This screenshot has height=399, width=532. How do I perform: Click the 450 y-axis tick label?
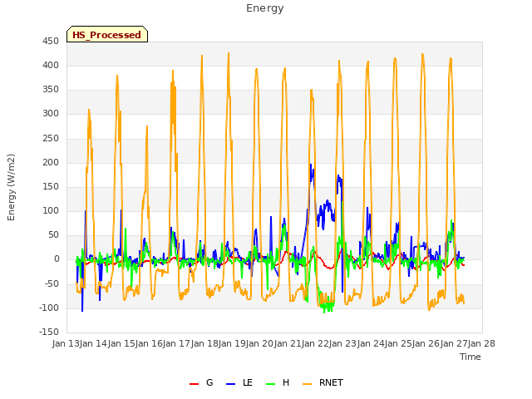pos(51,42)
